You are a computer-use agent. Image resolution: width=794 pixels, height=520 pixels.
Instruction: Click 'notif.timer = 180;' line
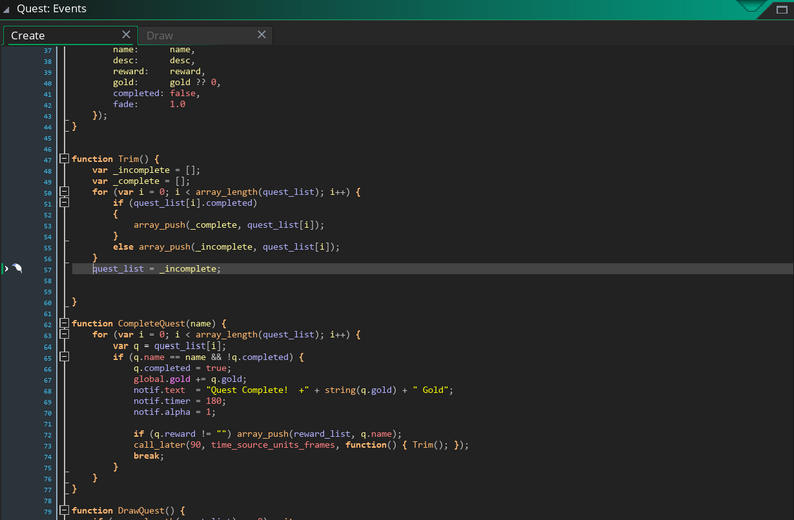[x=179, y=401]
